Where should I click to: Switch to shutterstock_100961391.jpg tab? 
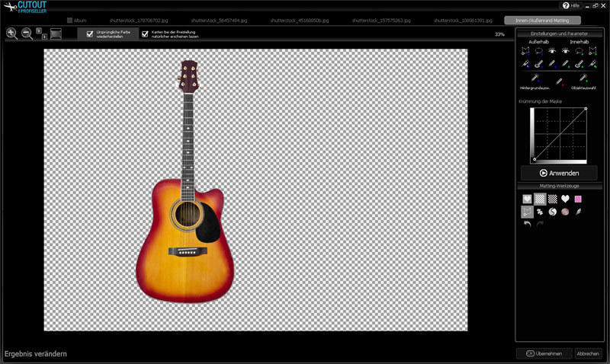(x=463, y=21)
